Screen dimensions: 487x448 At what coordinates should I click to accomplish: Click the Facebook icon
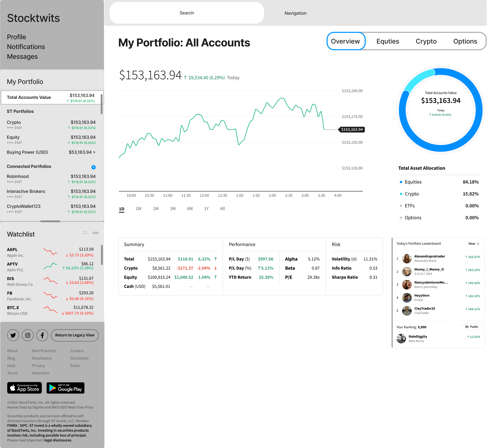pyautogui.click(x=42, y=335)
